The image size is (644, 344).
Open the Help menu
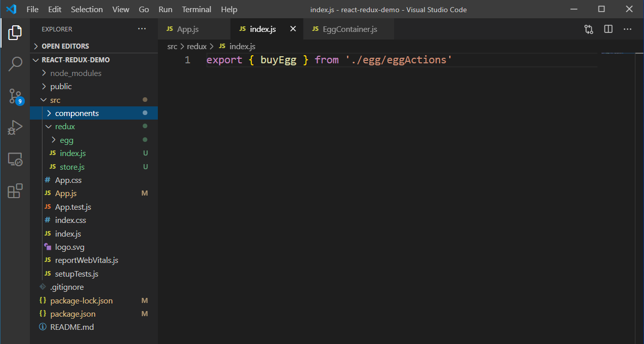pos(229,9)
